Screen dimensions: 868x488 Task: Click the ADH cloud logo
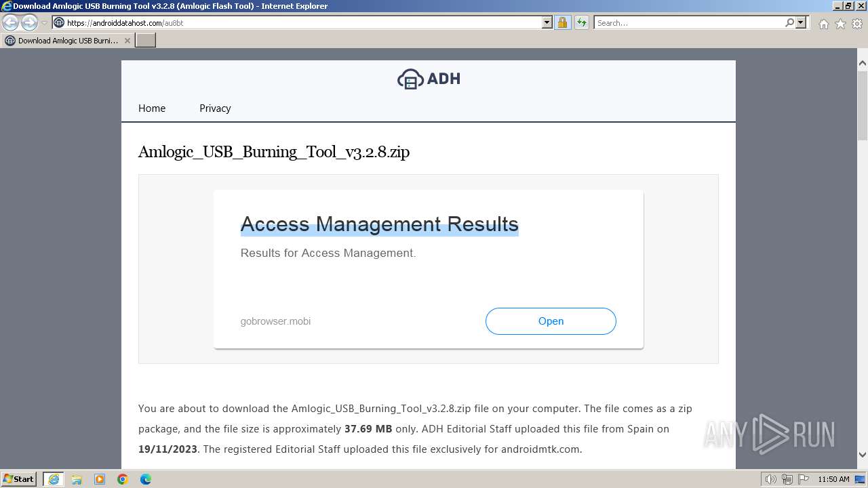[429, 79]
